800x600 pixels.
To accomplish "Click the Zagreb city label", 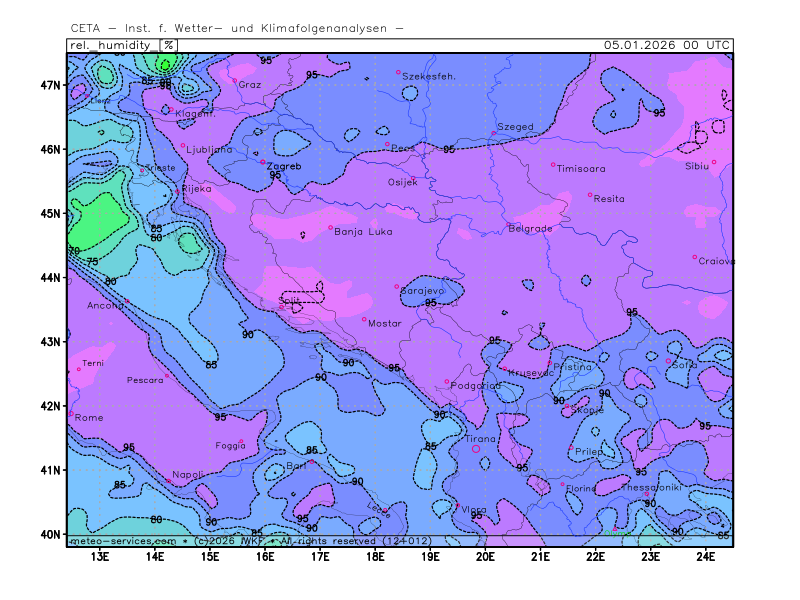I will point(283,166).
